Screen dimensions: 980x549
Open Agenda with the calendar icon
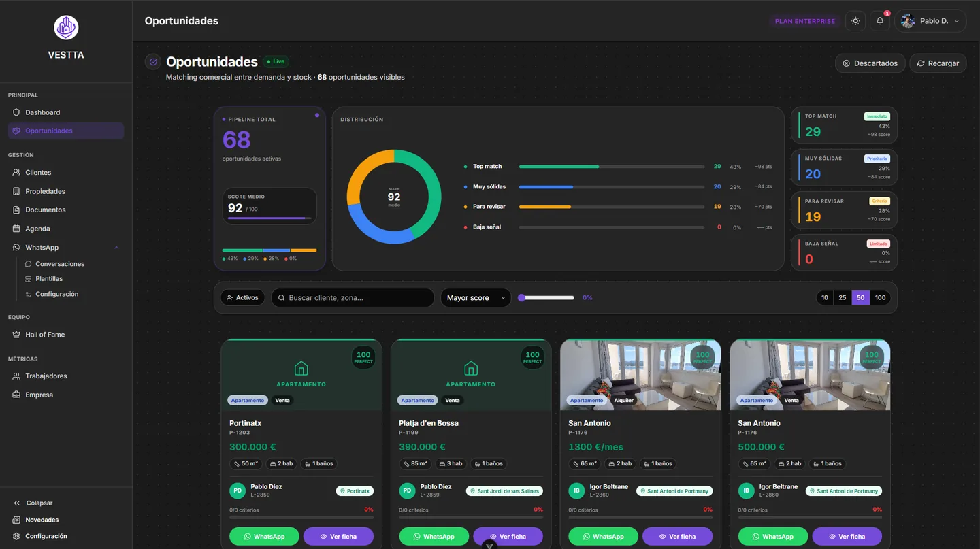coord(16,229)
